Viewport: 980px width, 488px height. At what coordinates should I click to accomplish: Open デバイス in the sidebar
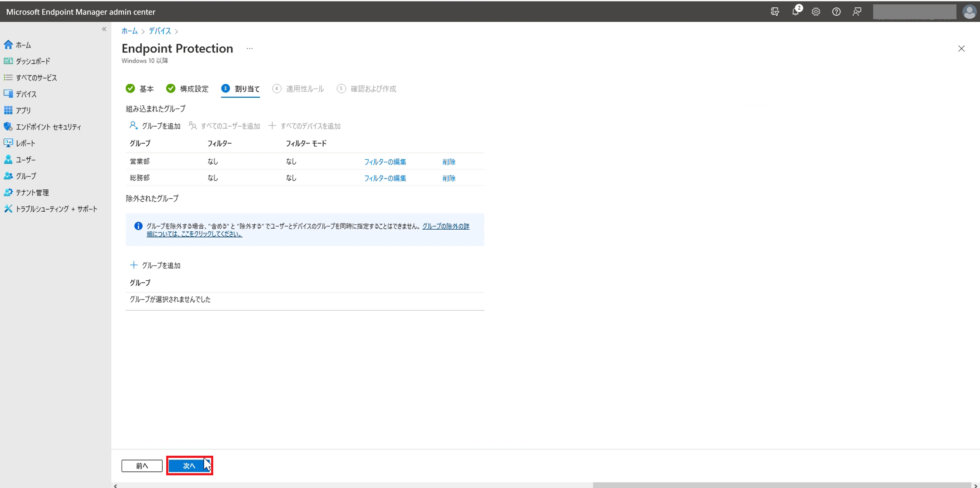[x=20, y=94]
